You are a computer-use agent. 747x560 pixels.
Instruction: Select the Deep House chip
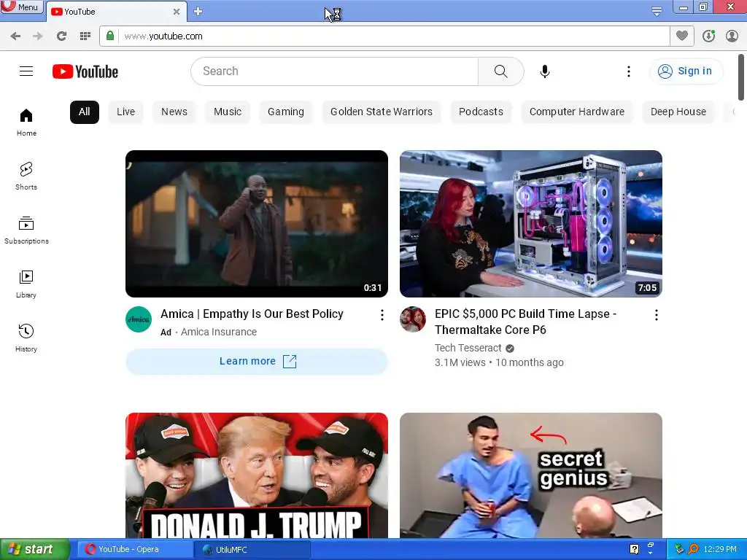click(678, 112)
